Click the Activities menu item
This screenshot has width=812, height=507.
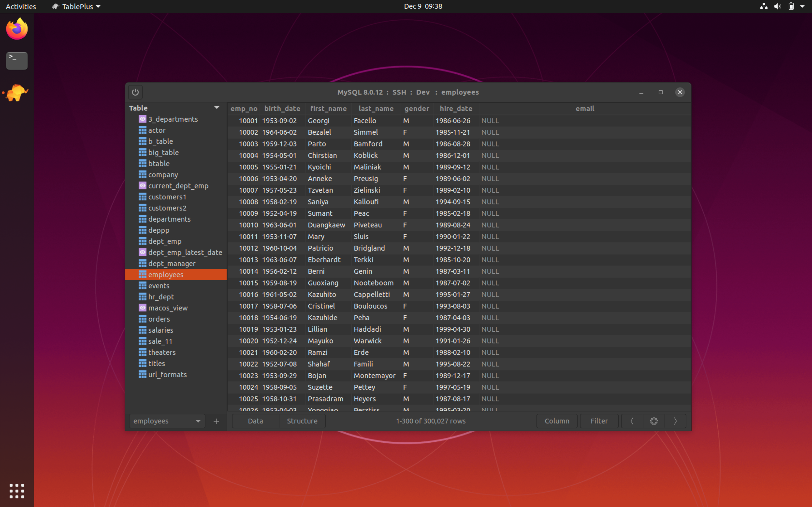click(21, 7)
